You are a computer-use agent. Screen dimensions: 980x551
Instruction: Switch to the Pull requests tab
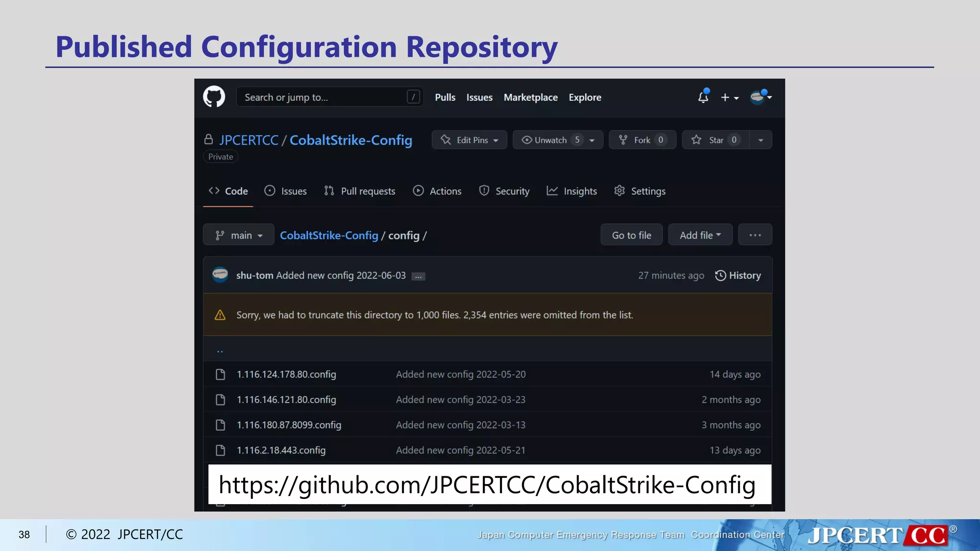pyautogui.click(x=360, y=191)
